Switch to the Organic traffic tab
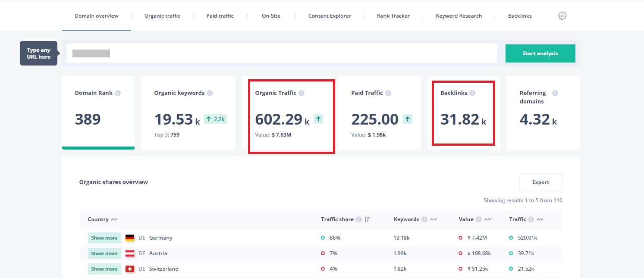The height and width of the screenshot is (278, 644). click(x=162, y=16)
